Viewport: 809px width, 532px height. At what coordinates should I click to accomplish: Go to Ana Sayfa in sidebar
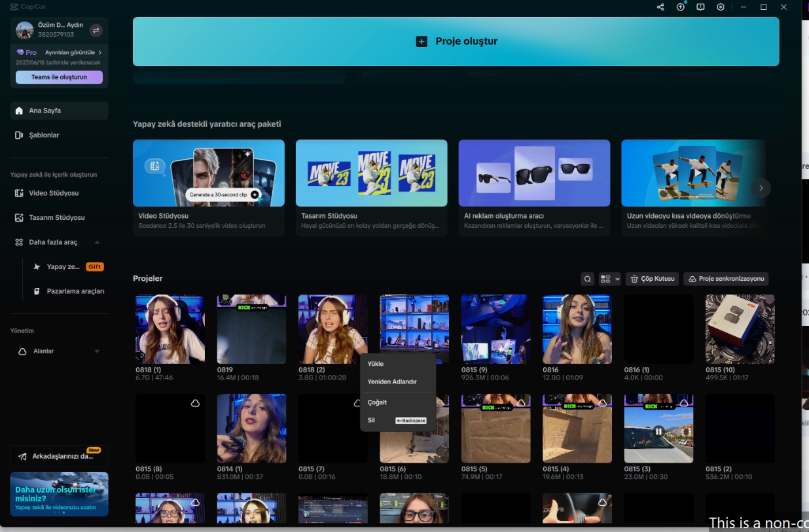point(59,111)
